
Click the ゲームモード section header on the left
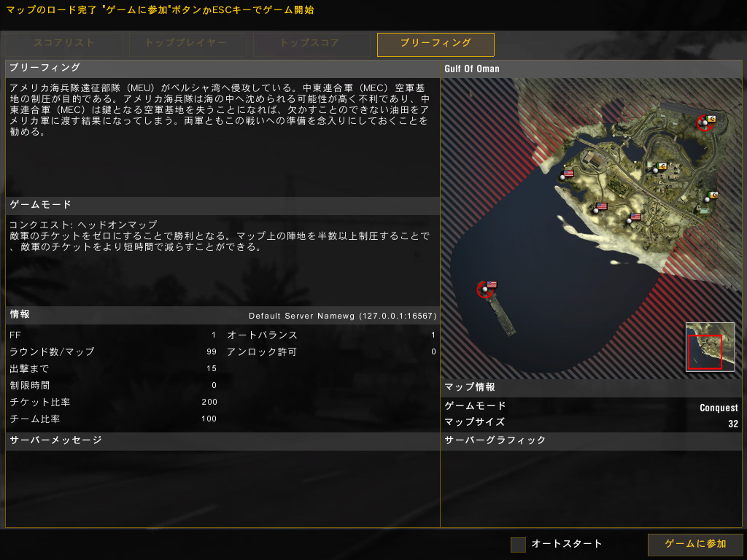pos(41,204)
